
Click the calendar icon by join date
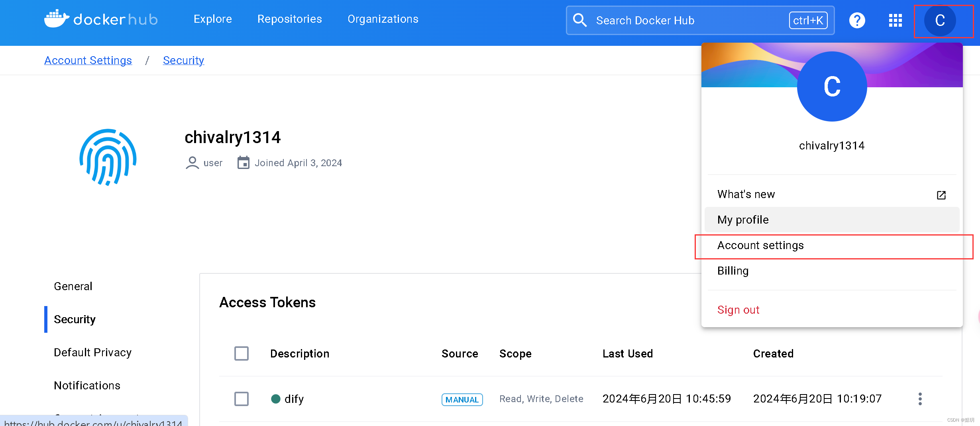243,163
